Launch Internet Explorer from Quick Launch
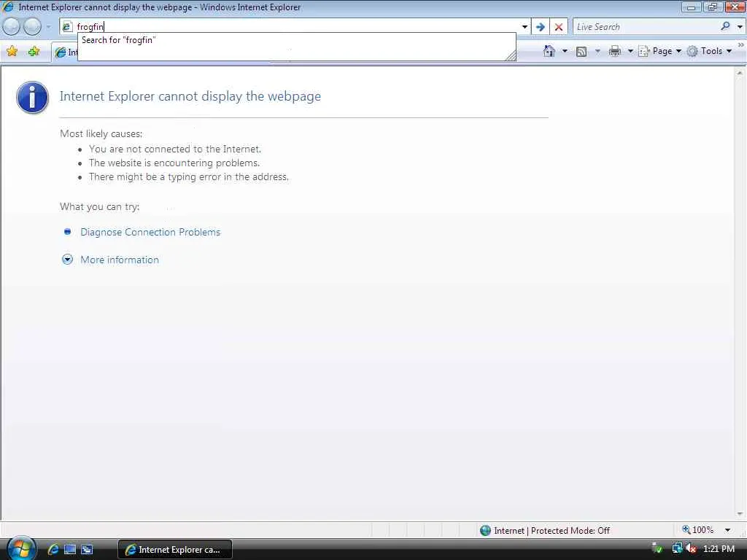This screenshot has width=747, height=560. [x=53, y=550]
